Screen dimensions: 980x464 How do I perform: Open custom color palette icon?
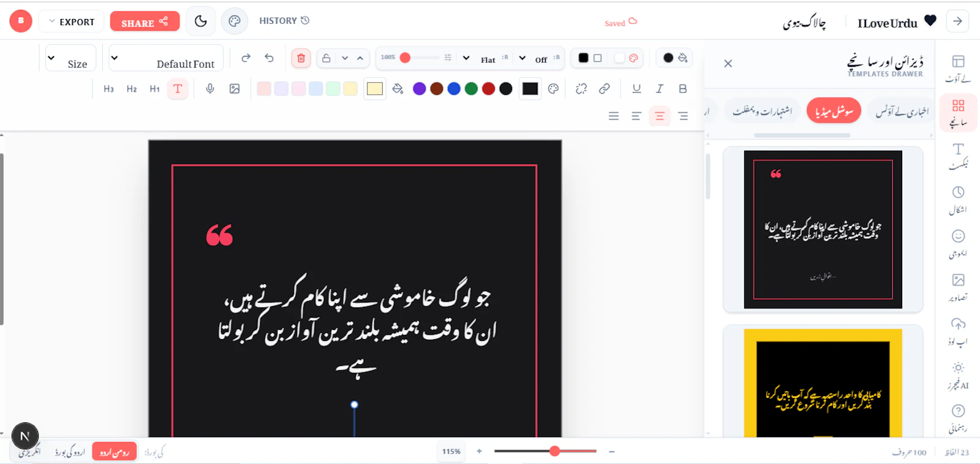(553, 89)
